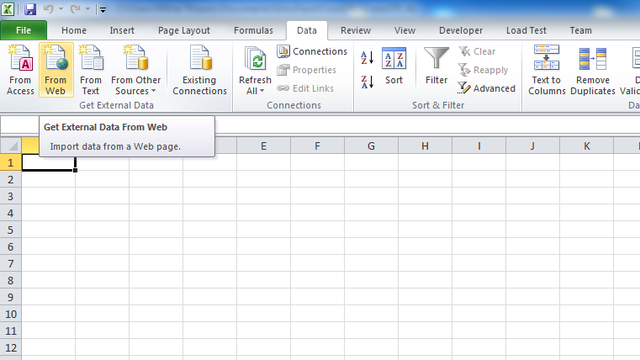
Task: Switch to the Formulas tab
Action: point(253,31)
